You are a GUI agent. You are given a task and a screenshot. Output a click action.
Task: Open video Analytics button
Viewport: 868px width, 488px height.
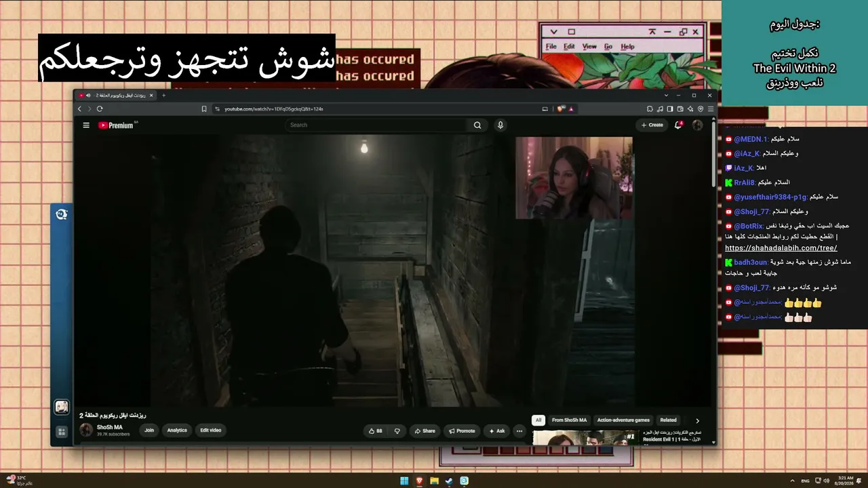(x=177, y=430)
